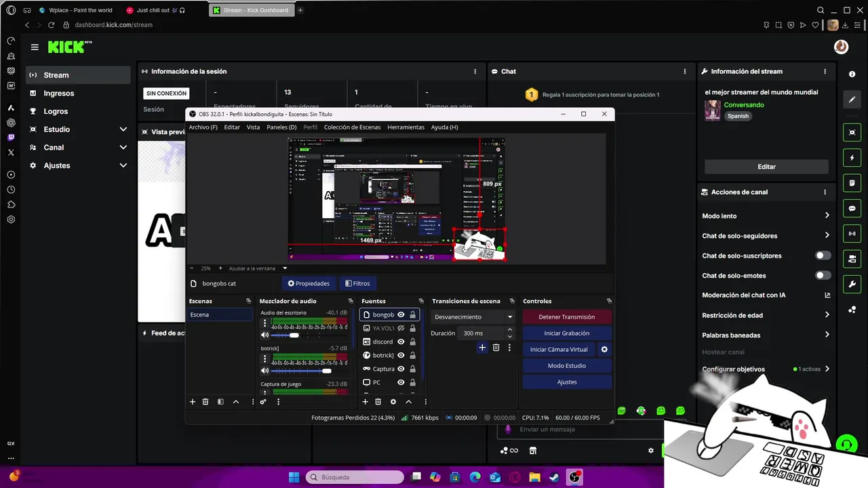Mute botrick] audio speaker icon
Screen dimensions: 868x488
[x=265, y=371]
